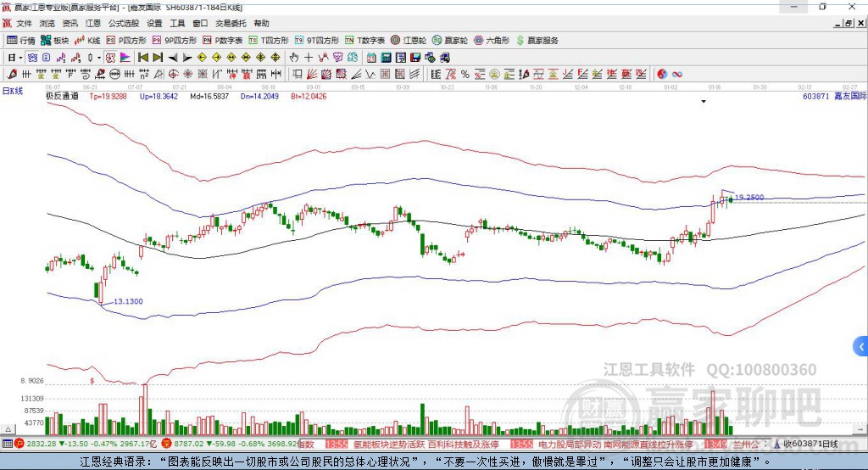Open the calendar icon showing 21
The width and height of the screenshot is (868, 470).
coord(371,58)
